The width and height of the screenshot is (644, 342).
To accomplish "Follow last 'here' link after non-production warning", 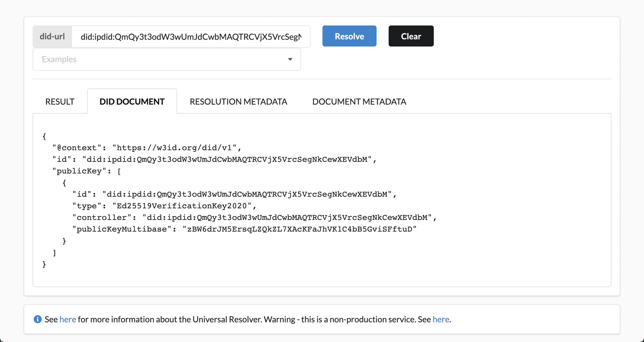I will pyautogui.click(x=441, y=319).
